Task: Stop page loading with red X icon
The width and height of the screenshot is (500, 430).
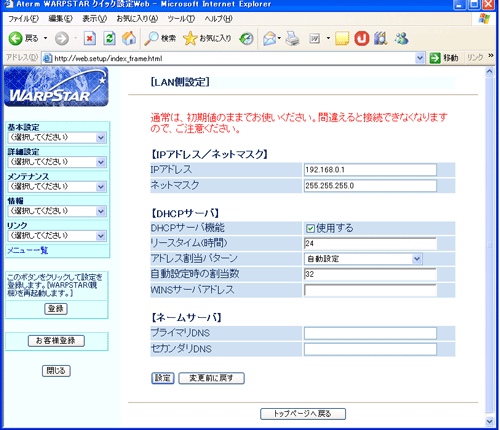Action: click(89, 39)
